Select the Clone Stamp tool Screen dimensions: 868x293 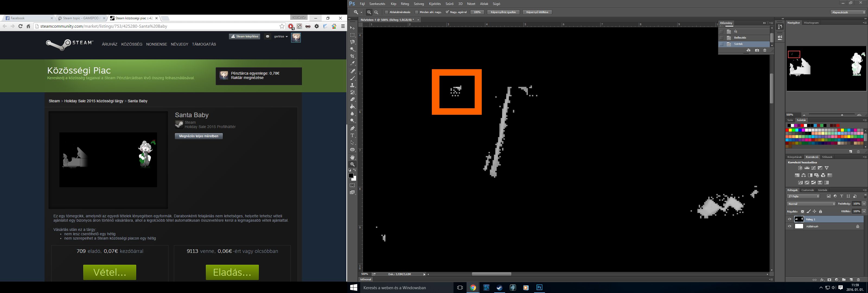(352, 85)
